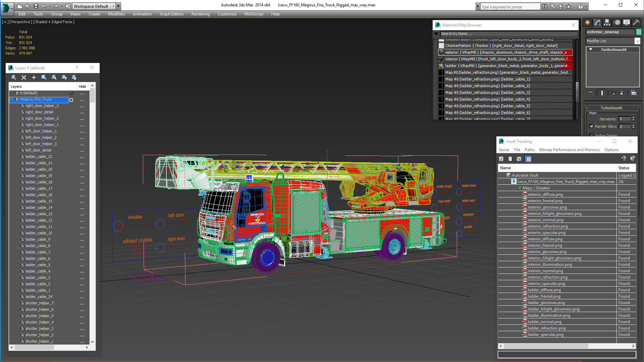The width and height of the screenshot is (644, 362).
Task: Click Add Selected Objects plus icon in Layer dialog
Action: (x=34, y=77)
